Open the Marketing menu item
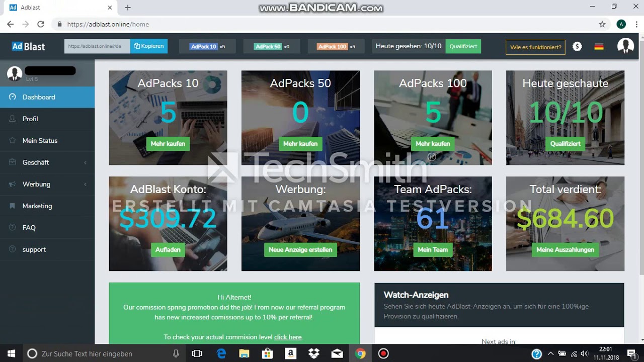Viewport: 644px width, 362px height. [x=47, y=206]
